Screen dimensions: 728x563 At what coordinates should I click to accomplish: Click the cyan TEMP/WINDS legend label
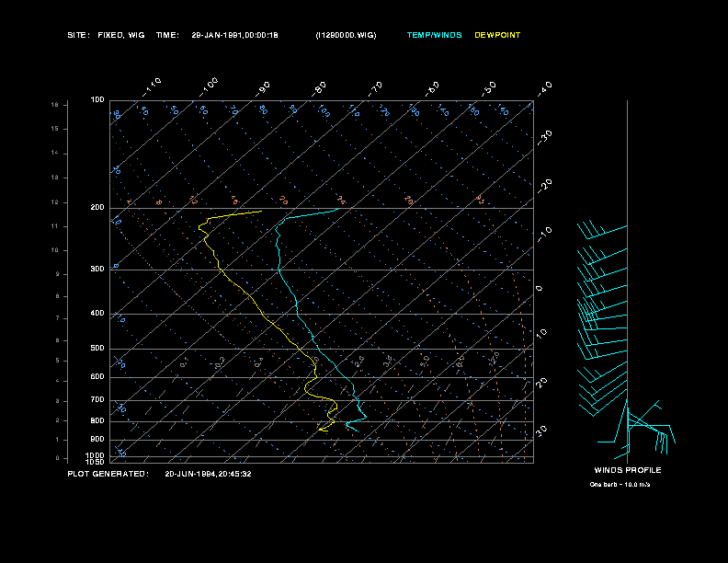434,35
